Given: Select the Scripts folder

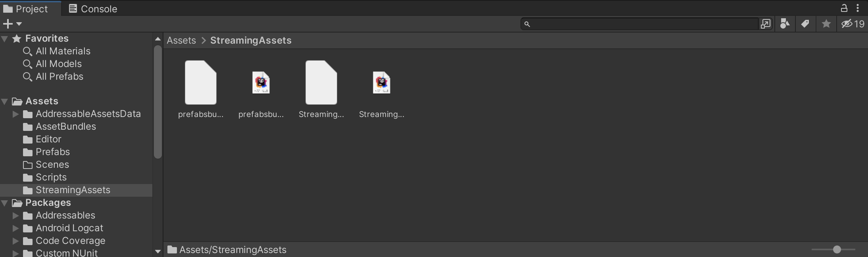Looking at the screenshot, I should pos(76,177).
